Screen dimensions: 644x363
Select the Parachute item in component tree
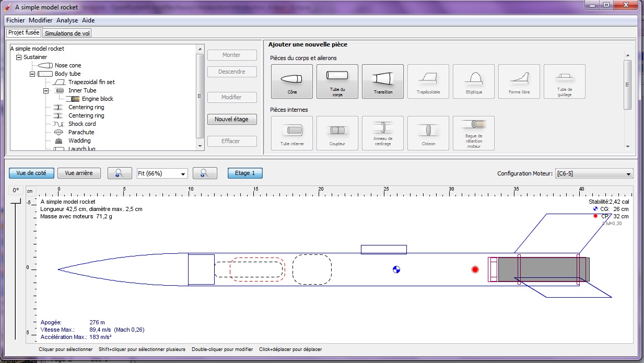coord(81,132)
